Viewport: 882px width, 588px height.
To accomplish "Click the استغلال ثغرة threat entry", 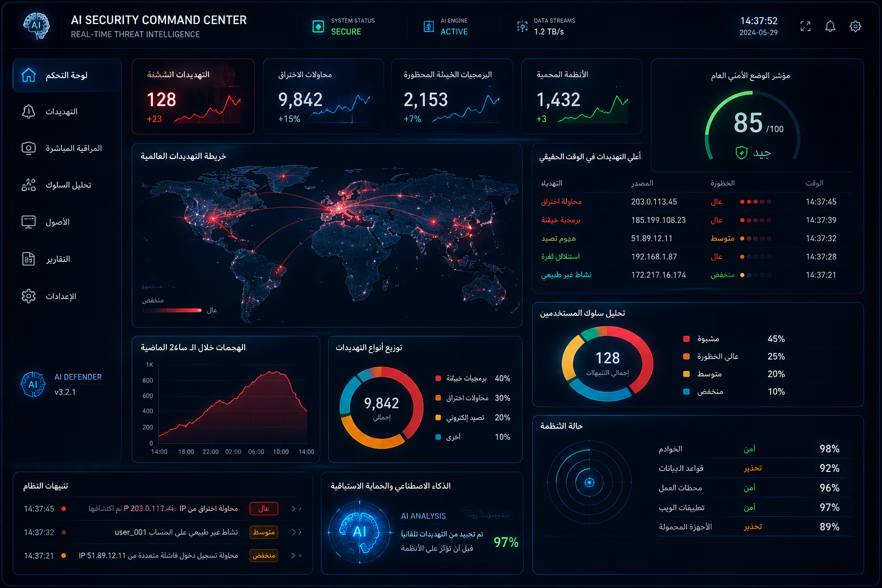I will click(x=560, y=257).
